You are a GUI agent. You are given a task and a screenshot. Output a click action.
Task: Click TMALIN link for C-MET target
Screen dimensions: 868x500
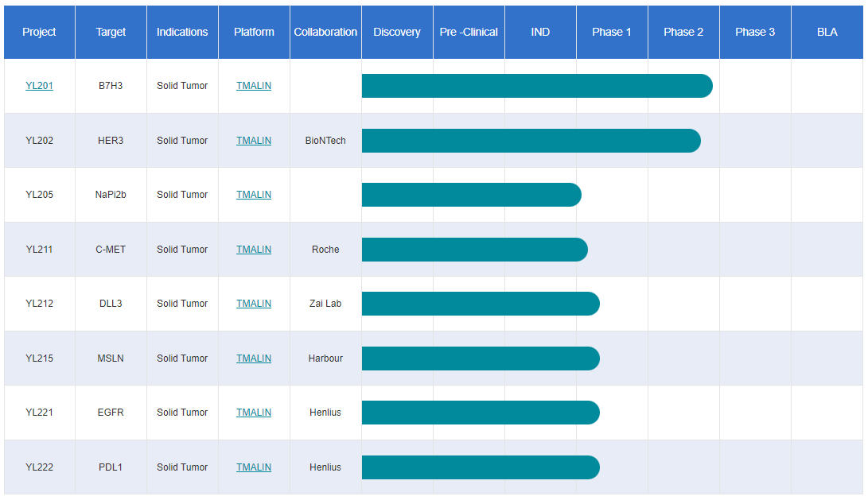coord(254,250)
